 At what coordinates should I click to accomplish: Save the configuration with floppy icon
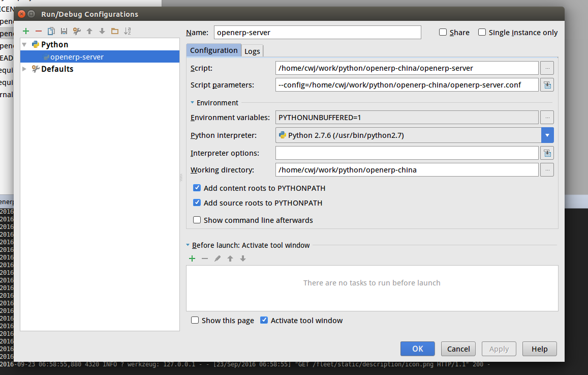[x=64, y=31]
